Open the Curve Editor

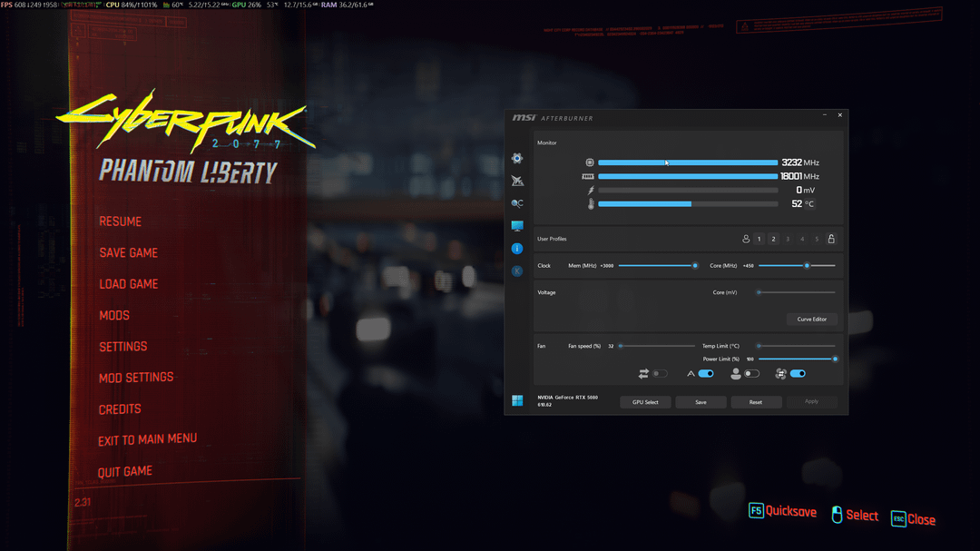(x=811, y=319)
